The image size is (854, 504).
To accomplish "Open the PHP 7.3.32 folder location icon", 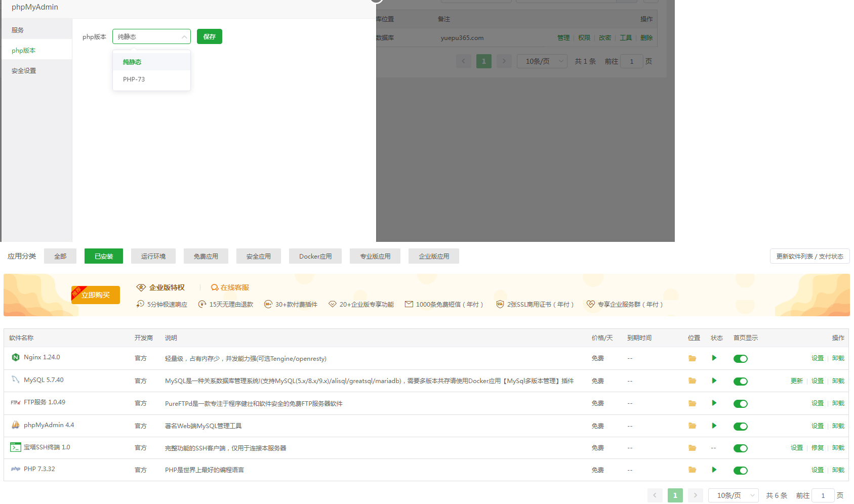I will pos(692,470).
